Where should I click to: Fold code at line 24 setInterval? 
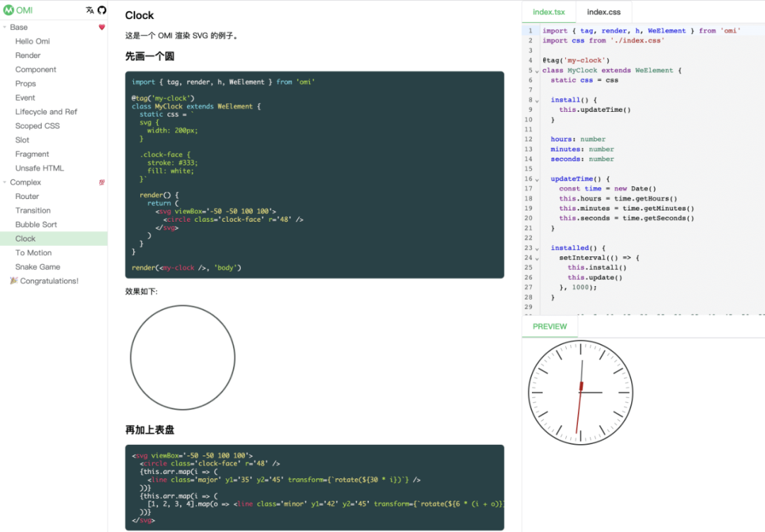[537, 259]
